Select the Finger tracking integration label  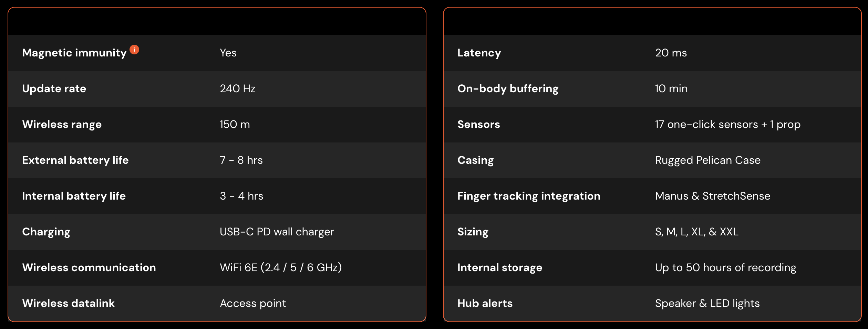pyautogui.click(x=529, y=196)
